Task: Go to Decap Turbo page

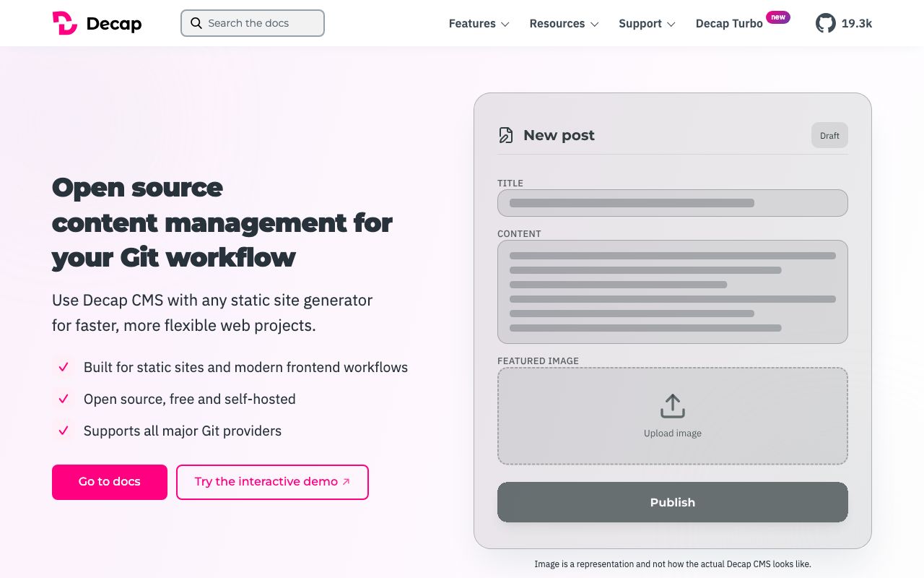Action: coord(729,24)
